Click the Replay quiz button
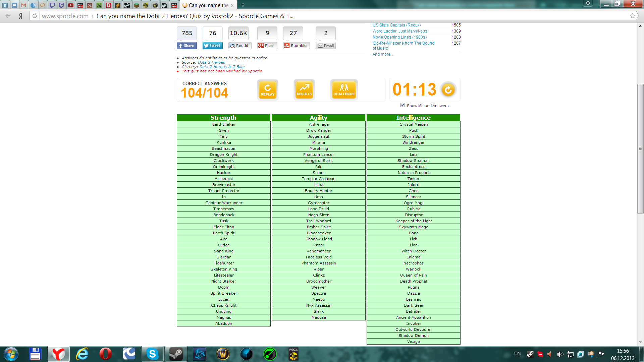The image size is (644, 362). point(268,90)
